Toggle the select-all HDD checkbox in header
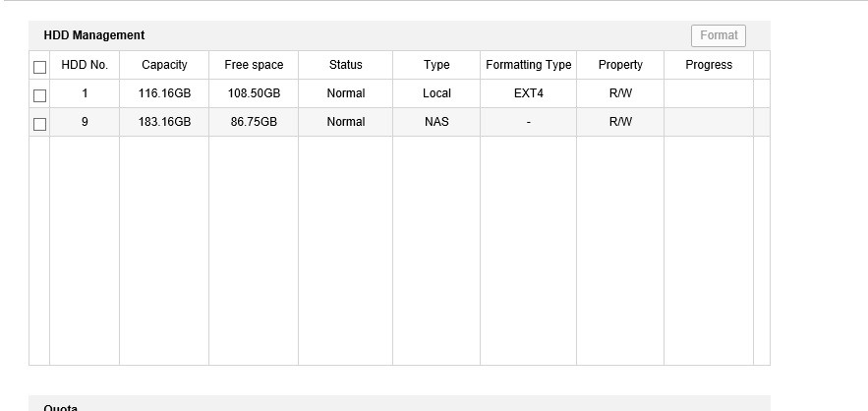 click(x=40, y=67)
